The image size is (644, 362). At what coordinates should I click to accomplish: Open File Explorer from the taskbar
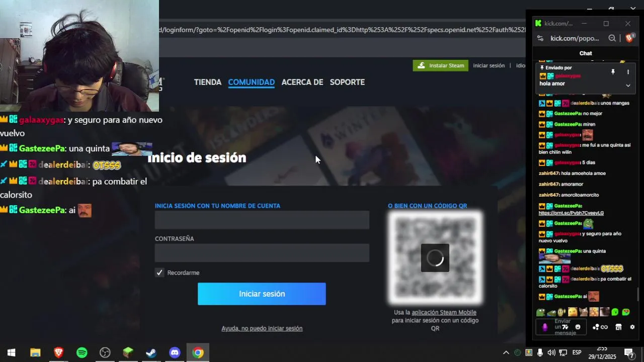click(x=35, y=353)
